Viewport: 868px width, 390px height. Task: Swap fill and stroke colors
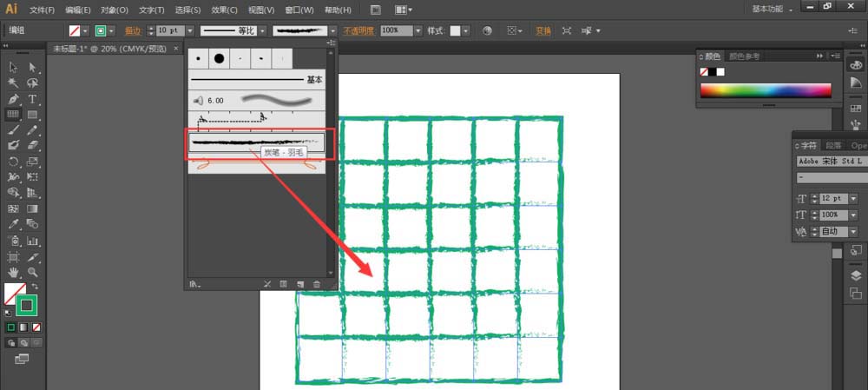(x=36, y=287)
